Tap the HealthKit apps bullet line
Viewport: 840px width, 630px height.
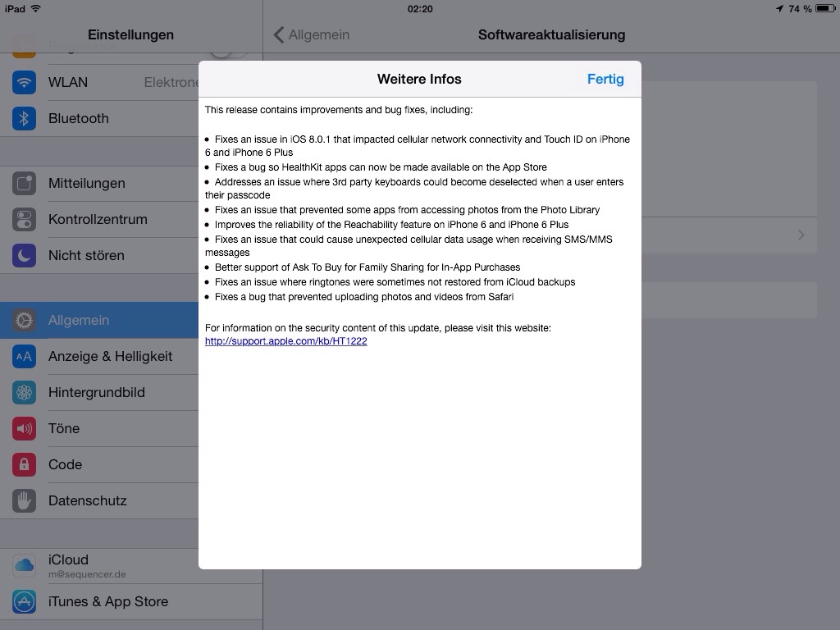376,167
